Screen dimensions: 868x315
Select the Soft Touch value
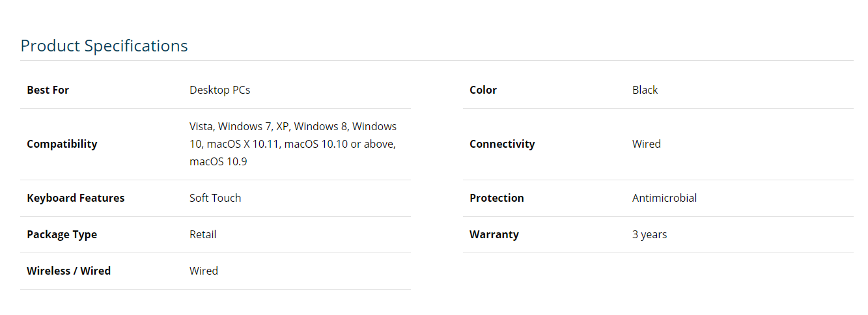point(215,198)
